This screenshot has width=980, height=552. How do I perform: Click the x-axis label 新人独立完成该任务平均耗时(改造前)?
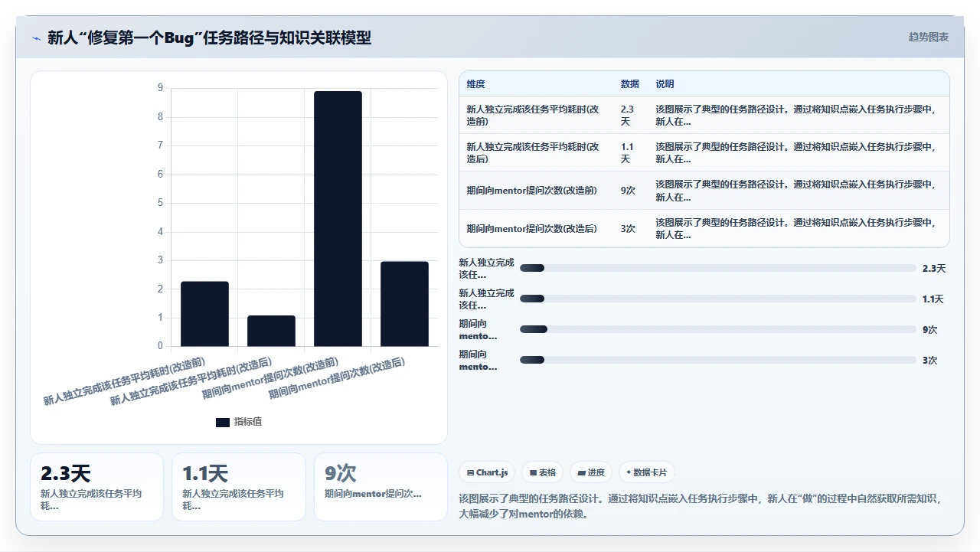tap(124, 381)
